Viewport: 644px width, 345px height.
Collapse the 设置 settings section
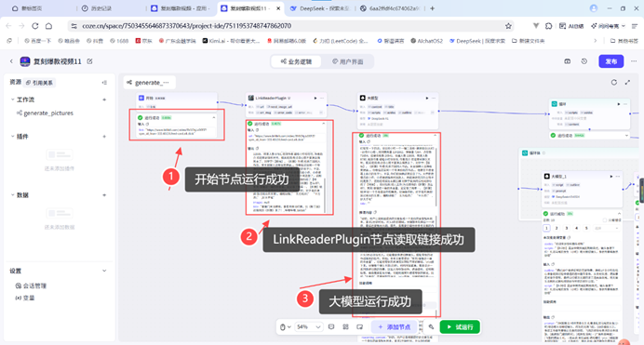tap(104, 271)
